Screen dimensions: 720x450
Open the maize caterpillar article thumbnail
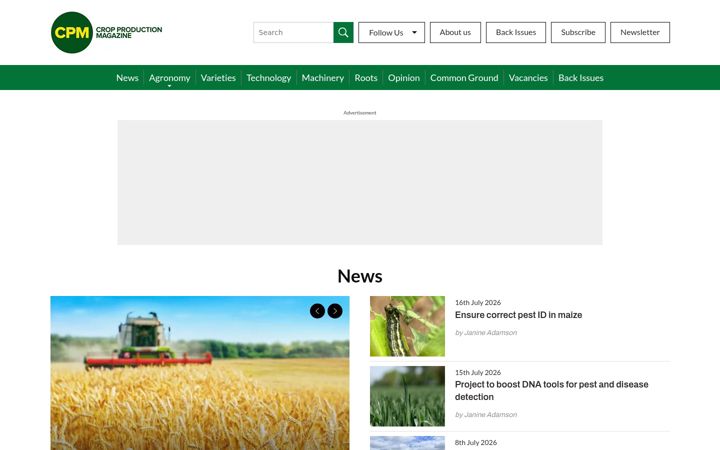[407, 326]
